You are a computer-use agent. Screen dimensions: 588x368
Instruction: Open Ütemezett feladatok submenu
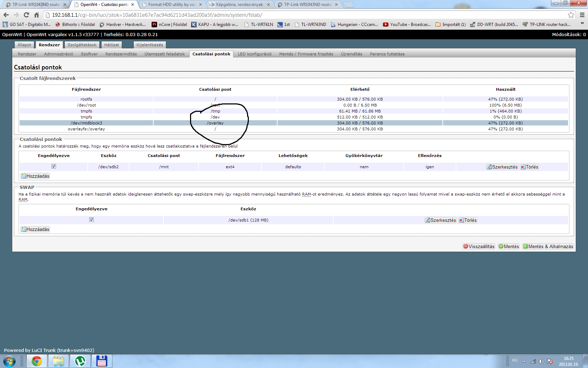point(164,54)
